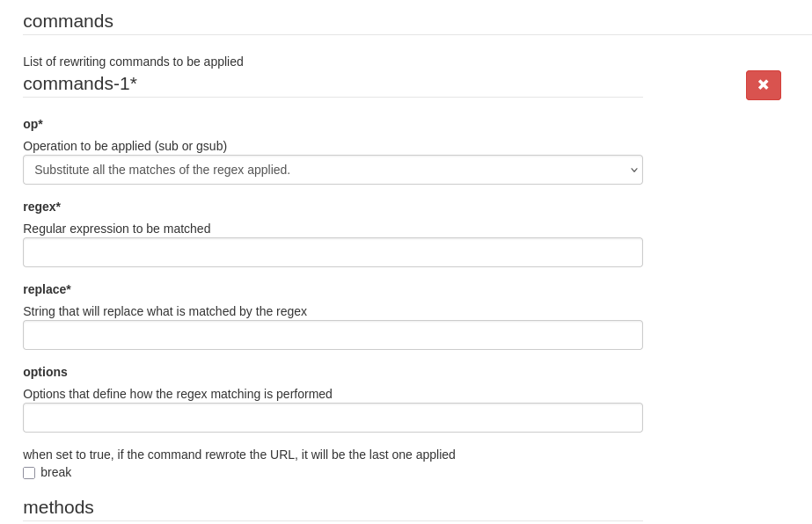Click the "commands" section heading
Viewport: 812px width, 524px height.
[68, 21]
